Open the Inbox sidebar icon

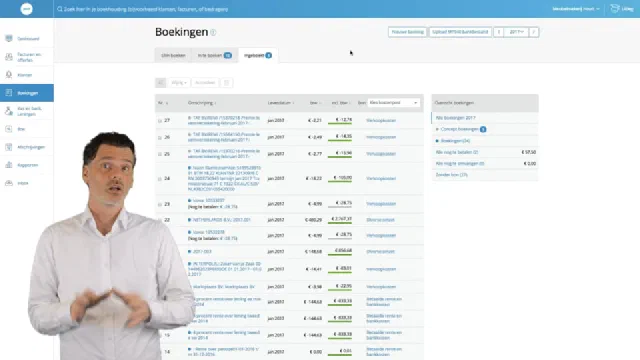(x=9, y=183)
